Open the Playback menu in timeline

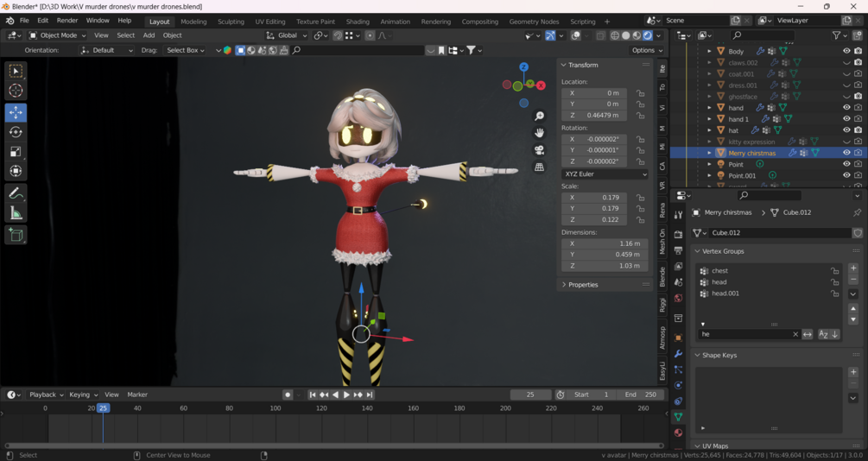tap(46, 395)
